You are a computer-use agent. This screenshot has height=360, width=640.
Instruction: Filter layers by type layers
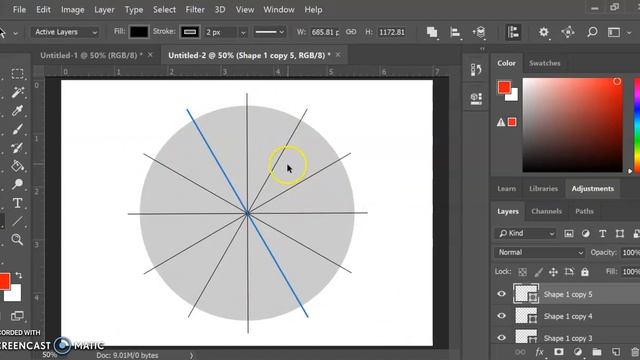(x=603, y=233)
